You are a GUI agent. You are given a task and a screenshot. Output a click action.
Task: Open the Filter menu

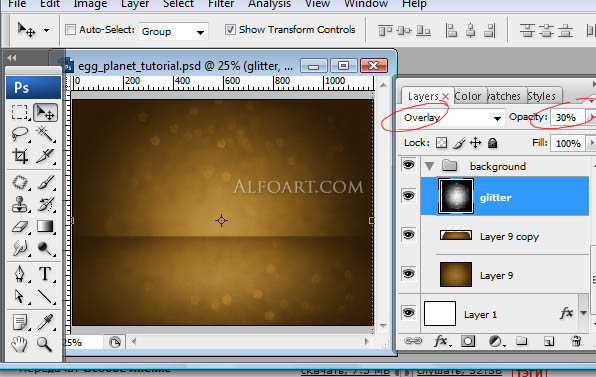[221, 4]
